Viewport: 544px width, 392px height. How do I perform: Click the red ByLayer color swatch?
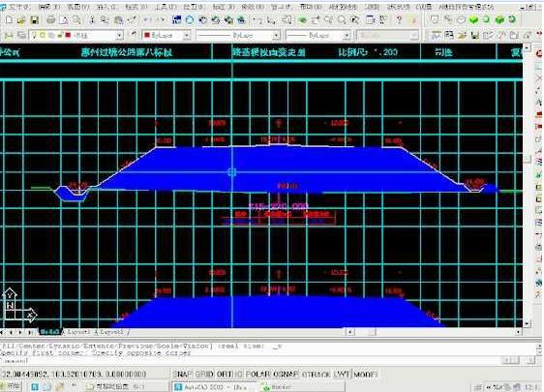click(147, 35)
